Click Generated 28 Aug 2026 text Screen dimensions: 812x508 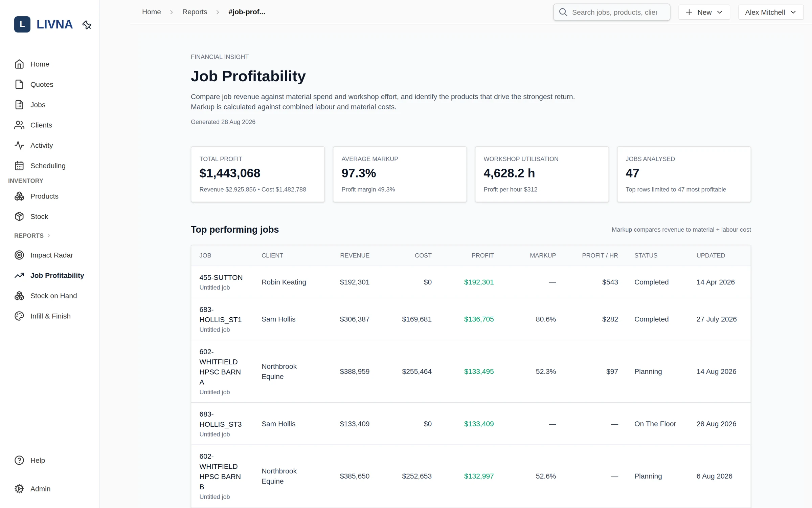click(x=223, y=122)
